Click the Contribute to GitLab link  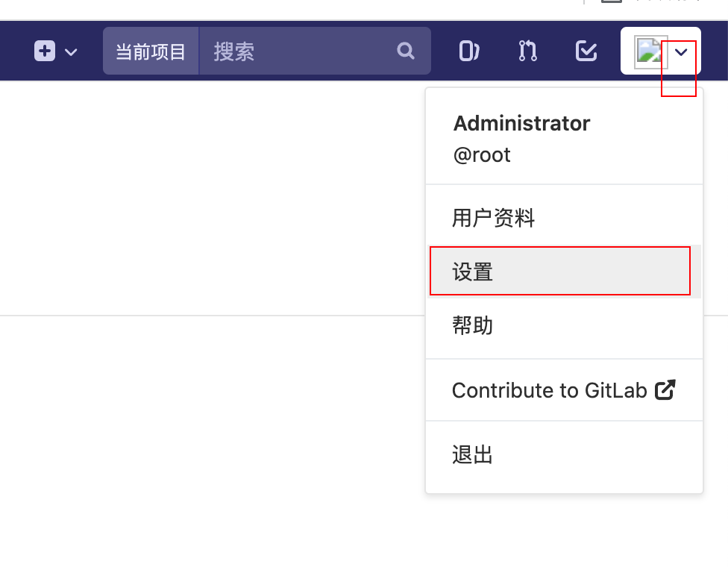[x=550, y=389]
